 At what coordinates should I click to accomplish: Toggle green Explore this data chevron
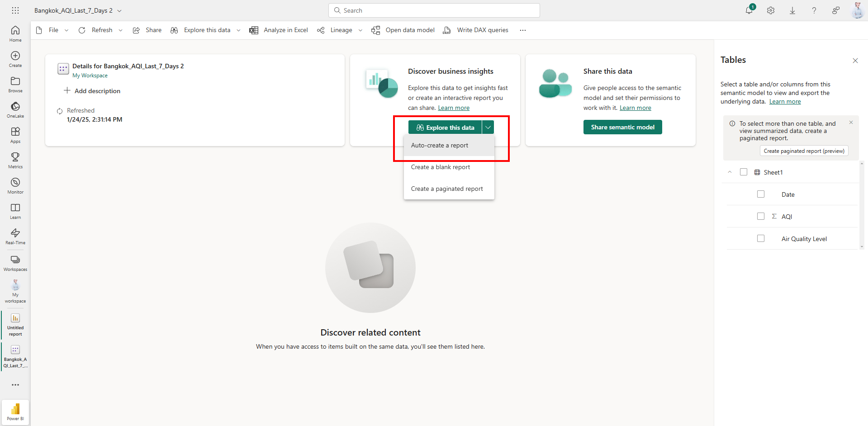488,128
